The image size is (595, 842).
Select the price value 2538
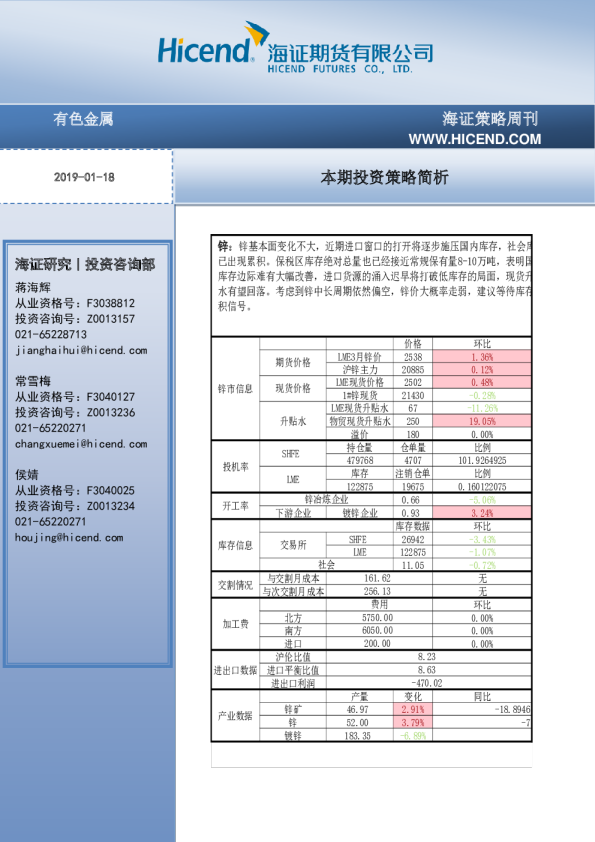pos(413,357)
